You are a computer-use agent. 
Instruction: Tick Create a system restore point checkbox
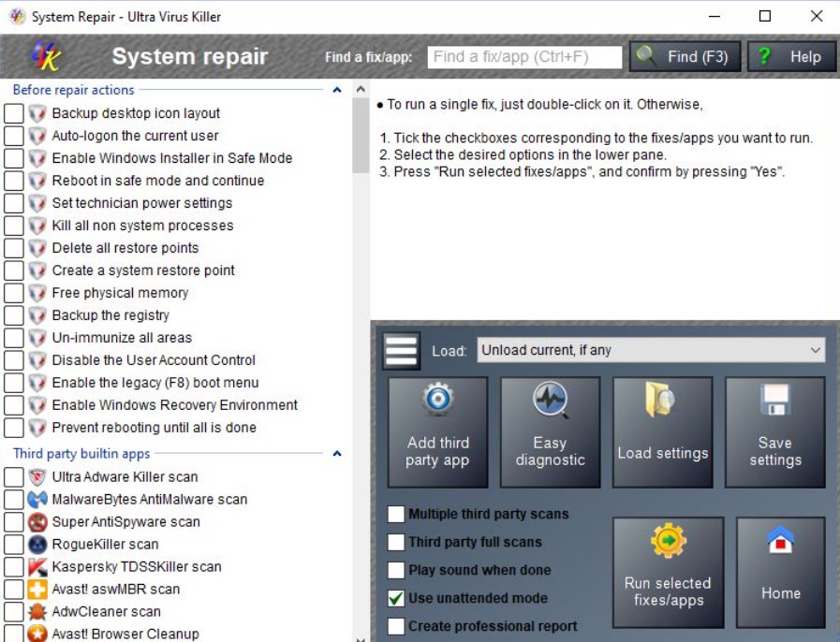(14, 271)
